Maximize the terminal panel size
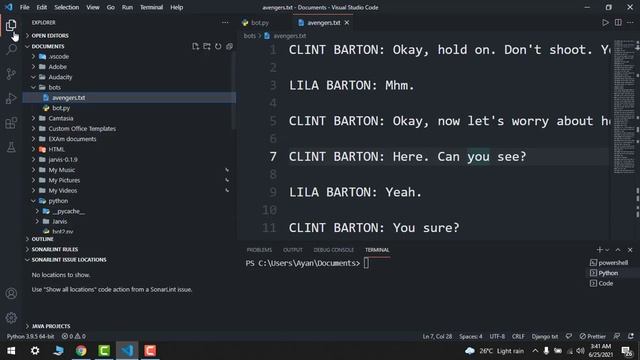 click(618, 249)
